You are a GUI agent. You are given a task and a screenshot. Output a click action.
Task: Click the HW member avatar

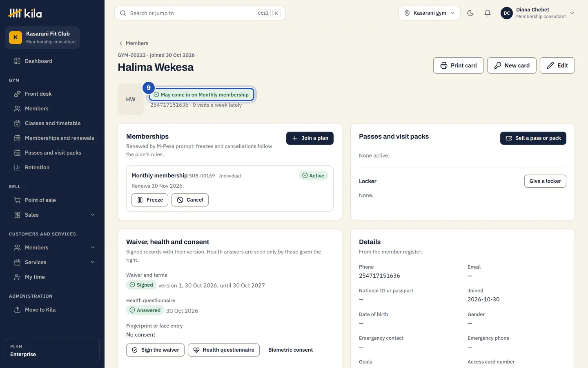click(x=131, y=99)
